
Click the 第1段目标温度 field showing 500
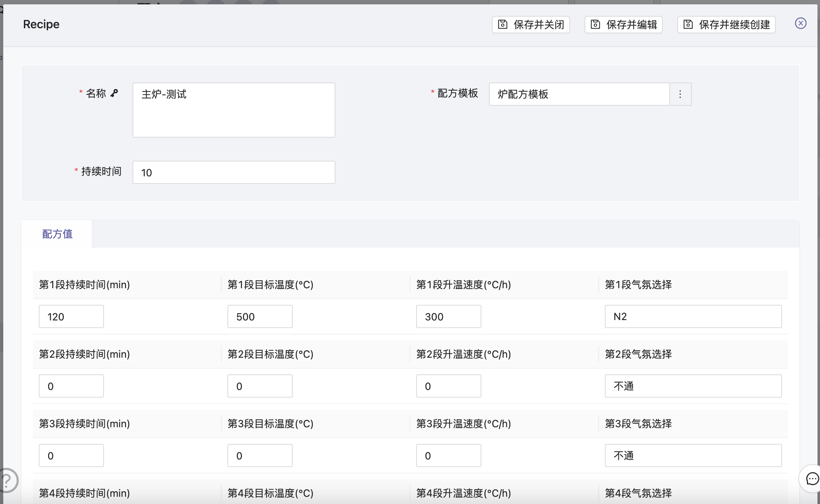[260, 316]
